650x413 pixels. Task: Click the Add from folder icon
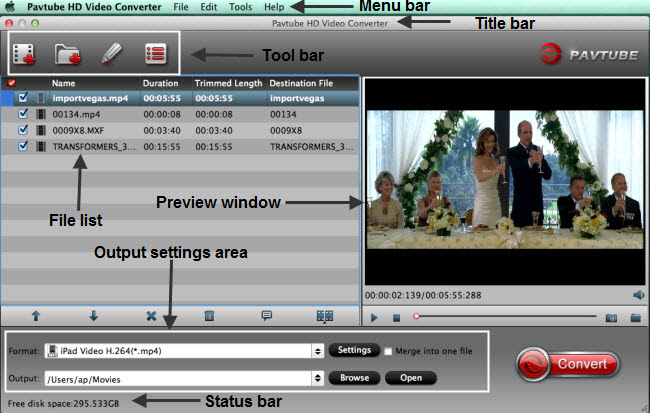tap(68, 54)
